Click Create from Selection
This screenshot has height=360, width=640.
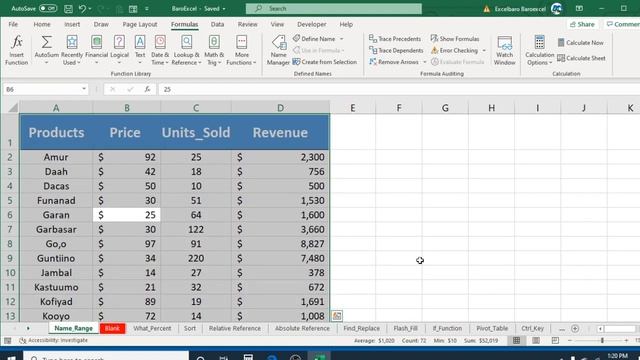325,62
